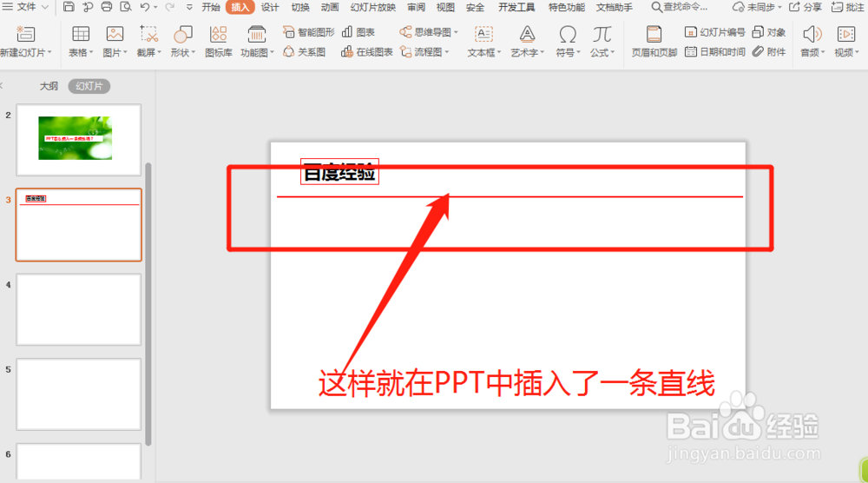Open Header and Footer (页眉和页脚)

654,42
